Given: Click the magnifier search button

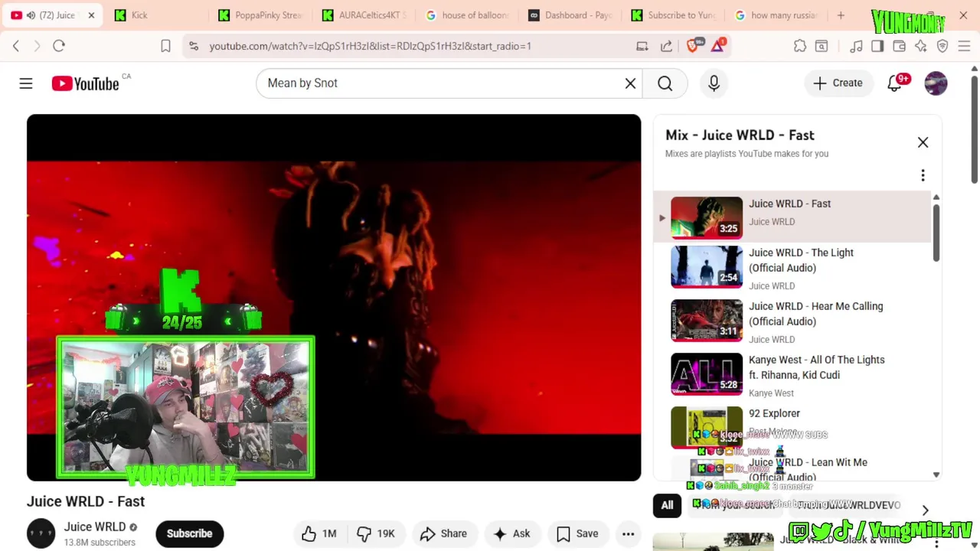Looking at the screenshot, I should point(665,83).
